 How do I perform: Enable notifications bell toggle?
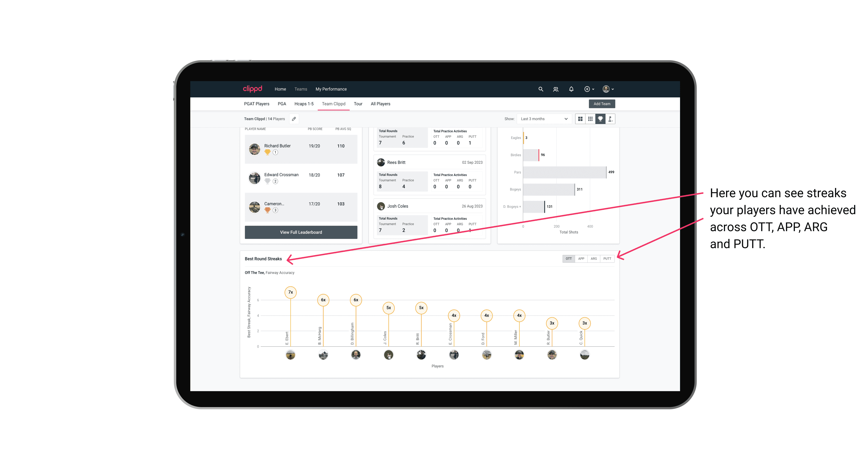click(x=571, y=89)
